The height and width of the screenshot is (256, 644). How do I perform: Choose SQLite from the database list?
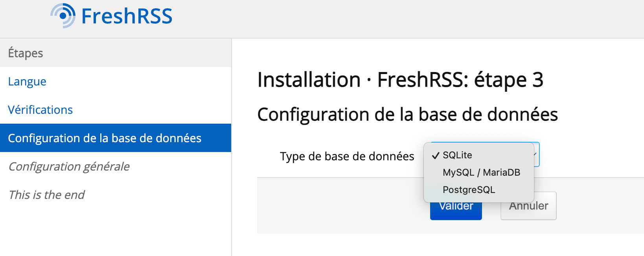(x=457, y=155)
